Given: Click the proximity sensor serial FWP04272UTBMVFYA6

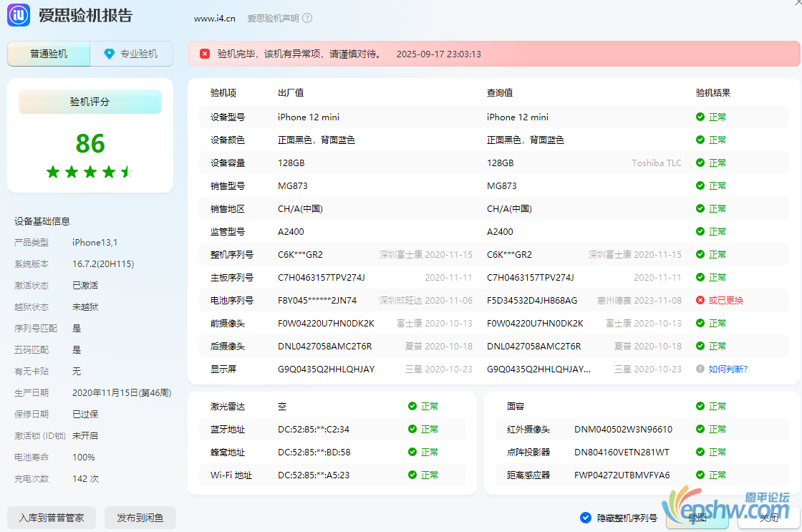Looking at the screenshot, I should (x=622, y=475).
